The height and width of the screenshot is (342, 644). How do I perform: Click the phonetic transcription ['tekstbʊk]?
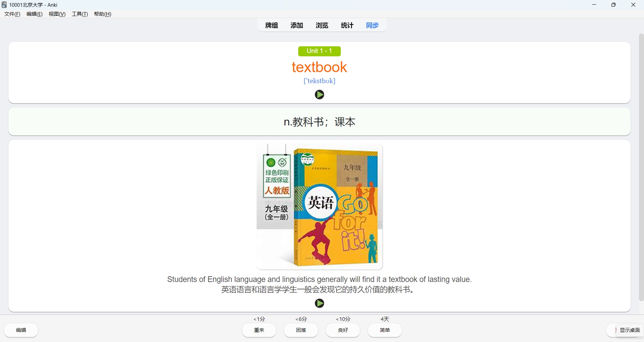point(319,81)
